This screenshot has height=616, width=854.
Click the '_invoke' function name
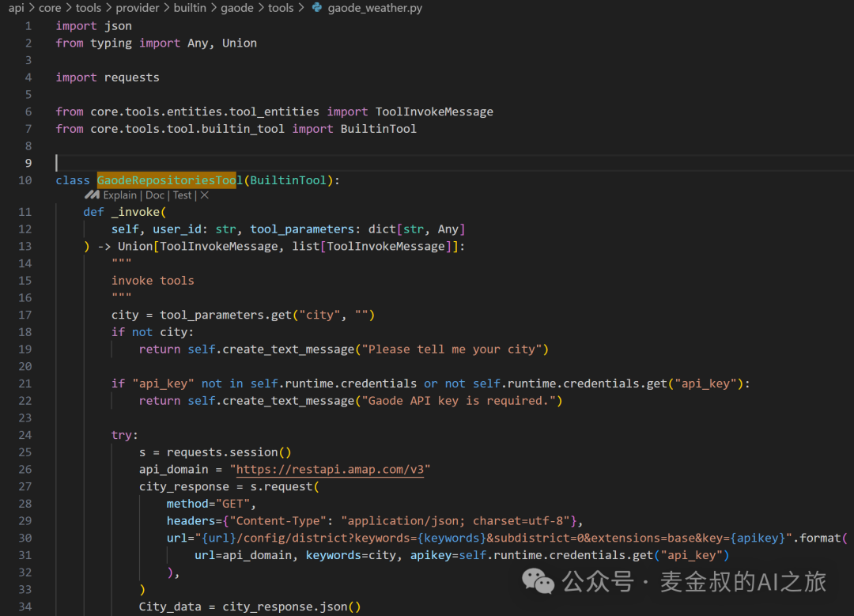pos(136,211)
